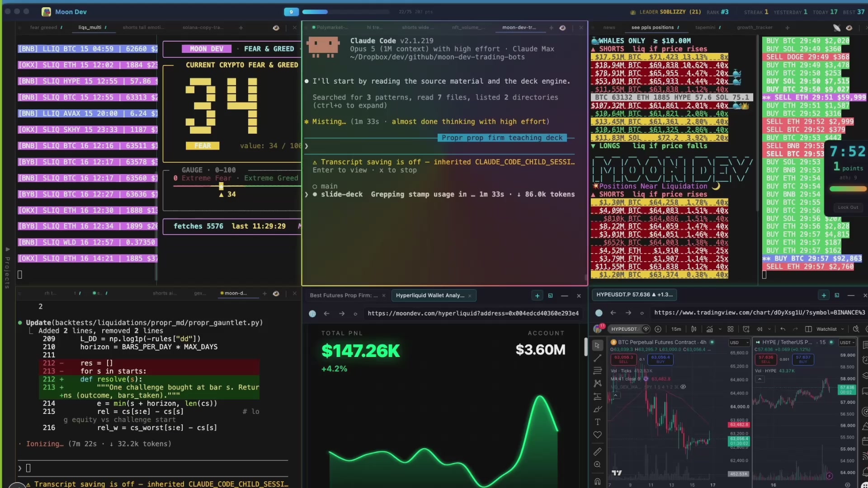The image size is (868, 488).
Task: Toggle eye icon in growth_tracker terminal pane
Action: 849,28
